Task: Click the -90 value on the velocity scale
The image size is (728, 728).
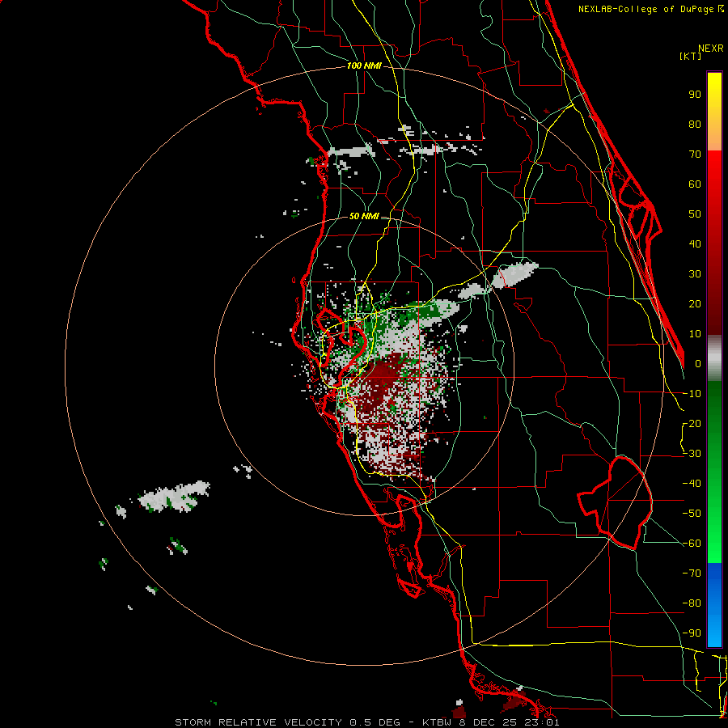Action: (x=692, y=633)
